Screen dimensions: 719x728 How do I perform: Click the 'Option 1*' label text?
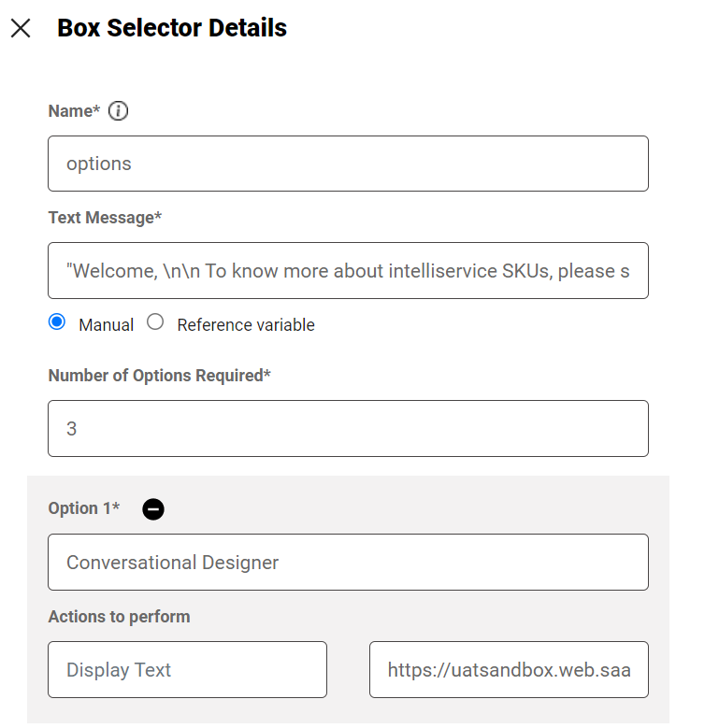coord(84,508)
